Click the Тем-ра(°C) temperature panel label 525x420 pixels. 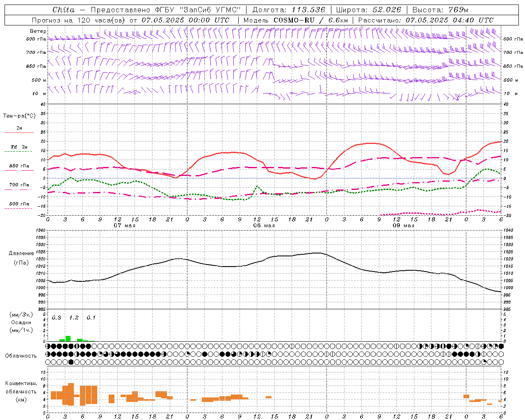tap(19, 116)
